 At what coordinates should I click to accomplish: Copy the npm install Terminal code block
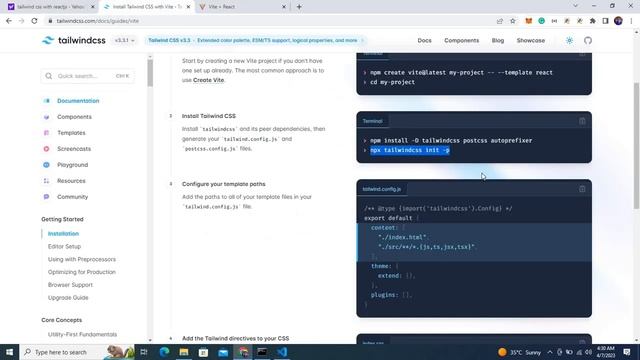[582, 121]
